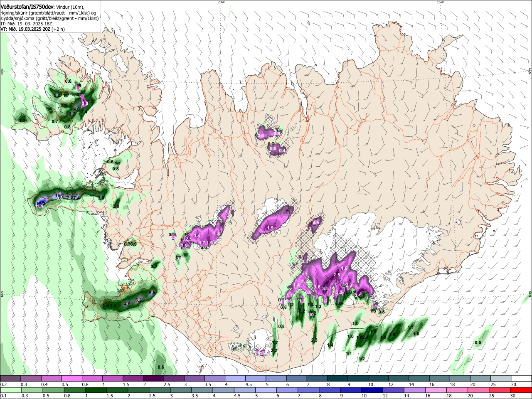Click the Veðurstofan/IS750dev title text

[x=27, y=7]
